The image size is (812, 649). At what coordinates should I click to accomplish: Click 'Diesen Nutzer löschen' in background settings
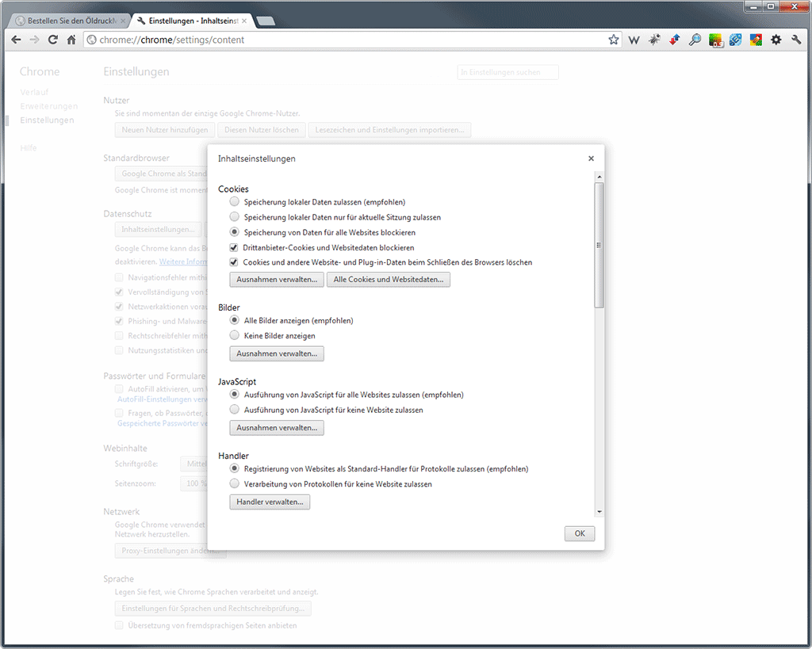coord(262,130)
